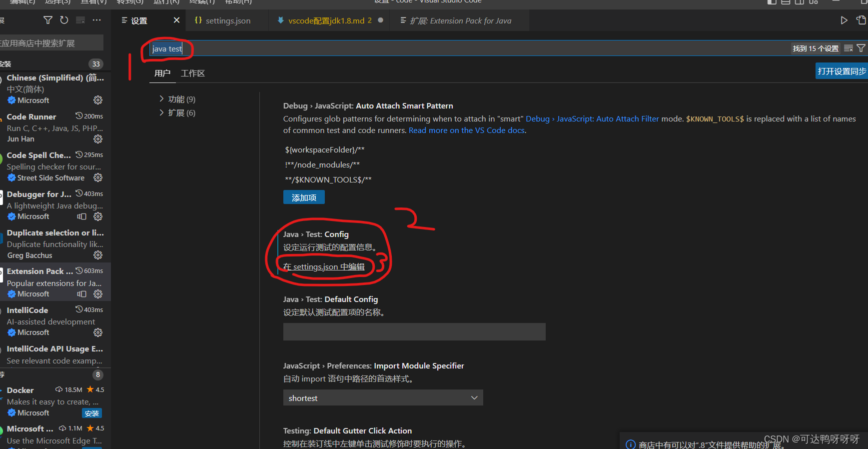The height and width of the screenshot is (449, 868).
Task: Open manage gear for Code Spell Checker
Action: pyautogui.click(x=98, y=177)
